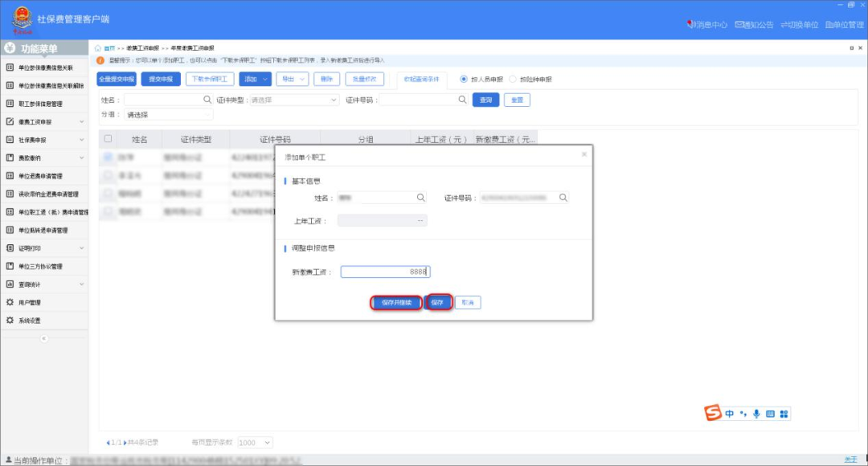Click the 取消 button in the dialog

pos(468,303)
